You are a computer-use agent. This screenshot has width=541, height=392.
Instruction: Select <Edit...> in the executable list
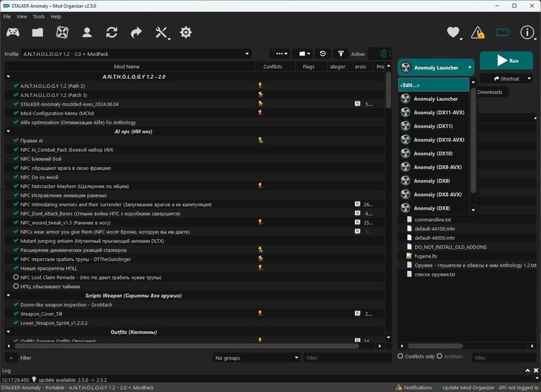click(433, 84)
